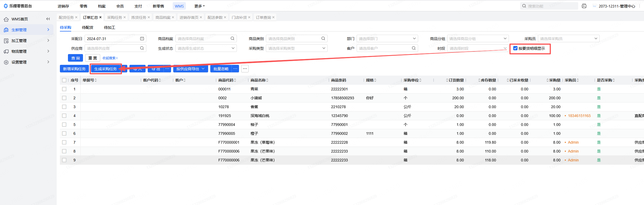Click search icon in 商品档案 field
The image size is (644, 205).
233,38
